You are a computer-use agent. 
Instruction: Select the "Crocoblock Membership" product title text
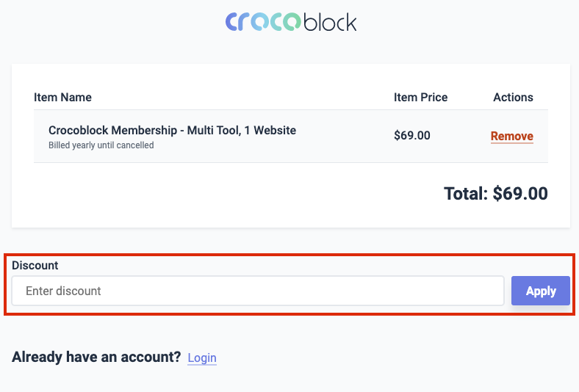point(112,130)
